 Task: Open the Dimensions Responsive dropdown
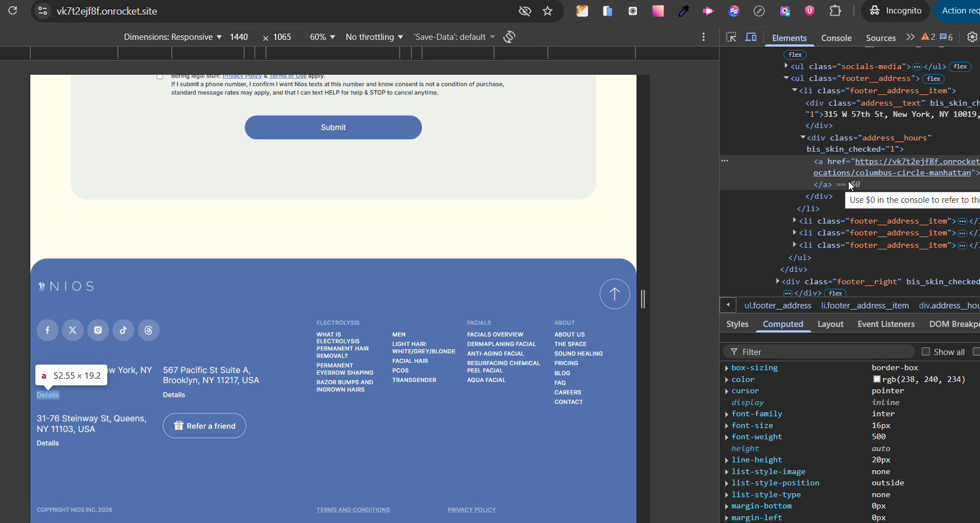click(x=173, y=37)
